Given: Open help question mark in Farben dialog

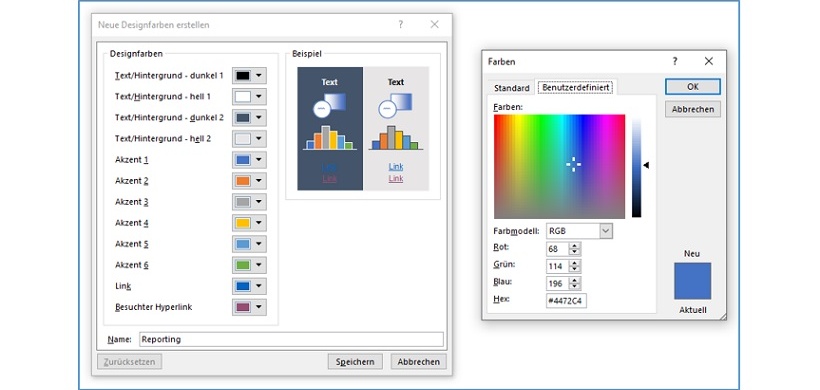Looking at the screenshot, I should pyautogui.click(x=675, y=61).
